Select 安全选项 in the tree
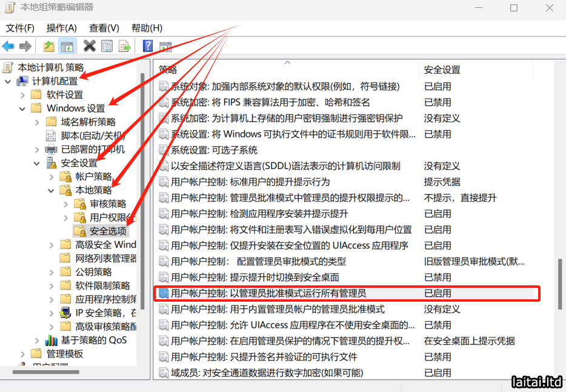Screen dimensions: 566x392 click(x=108, y=231)
